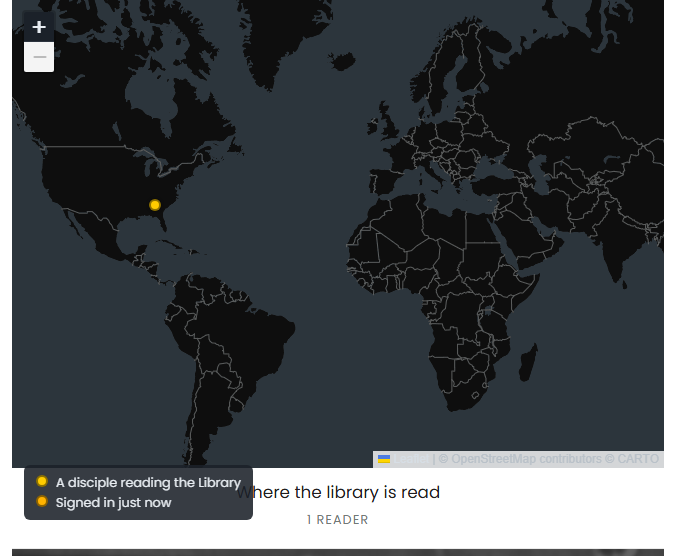Click 'Signed in just now' legend text

[113, 503]
